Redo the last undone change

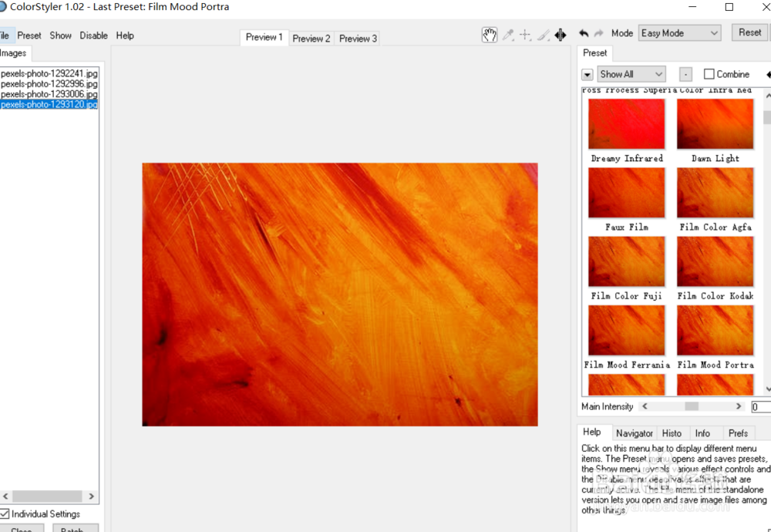pos(598,33)
